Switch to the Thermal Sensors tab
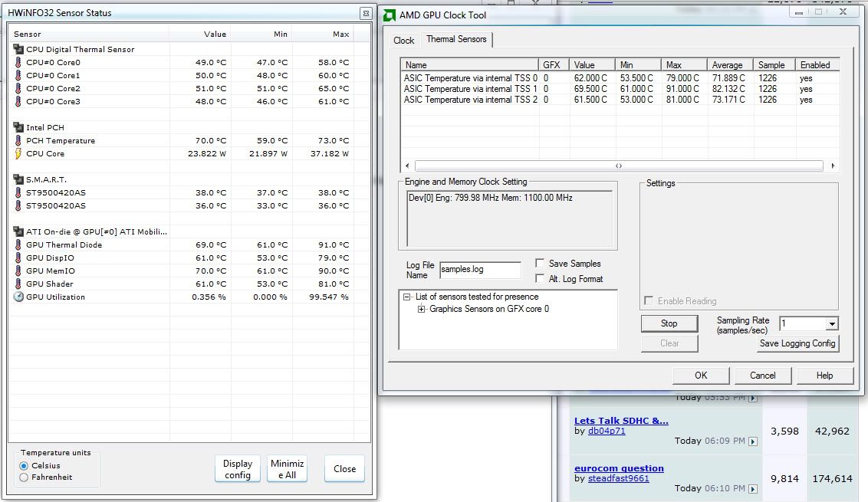868x502 pixels. [456, 39]
